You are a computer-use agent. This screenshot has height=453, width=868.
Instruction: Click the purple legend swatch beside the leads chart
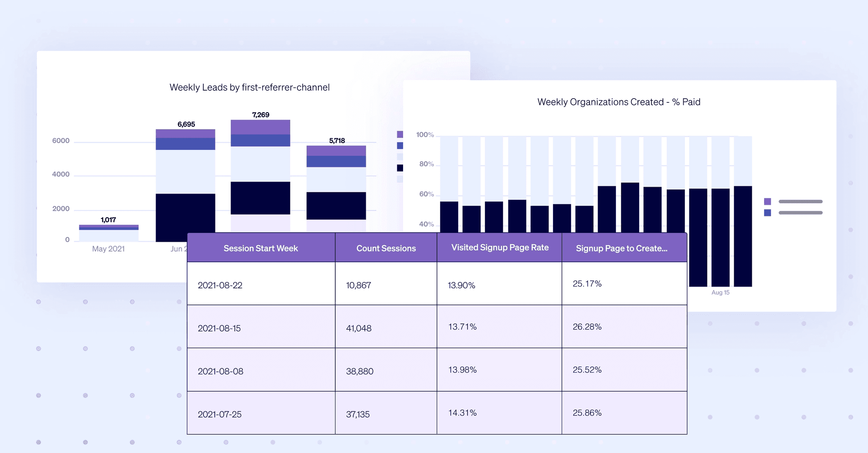(400, 135)
